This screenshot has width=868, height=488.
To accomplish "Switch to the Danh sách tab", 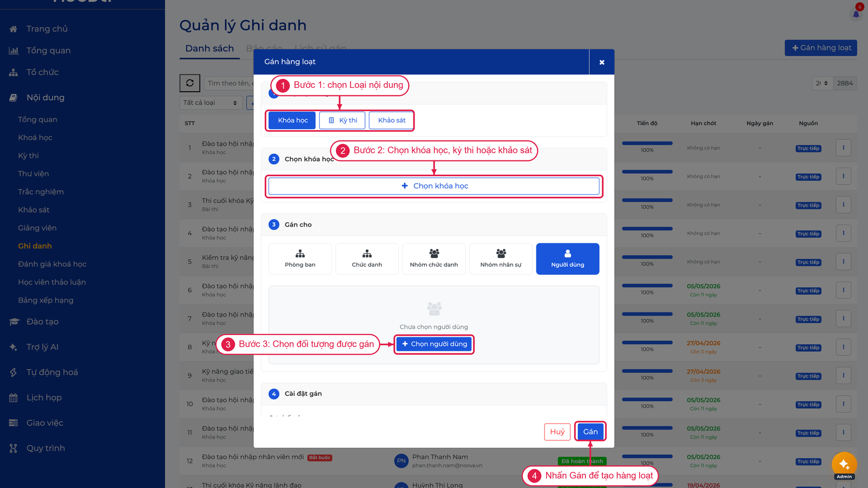I will (x=209, y=48).
